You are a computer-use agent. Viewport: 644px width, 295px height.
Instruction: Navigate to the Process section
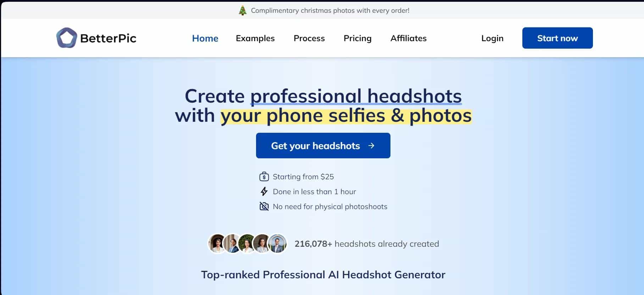(x=309, y=38)
